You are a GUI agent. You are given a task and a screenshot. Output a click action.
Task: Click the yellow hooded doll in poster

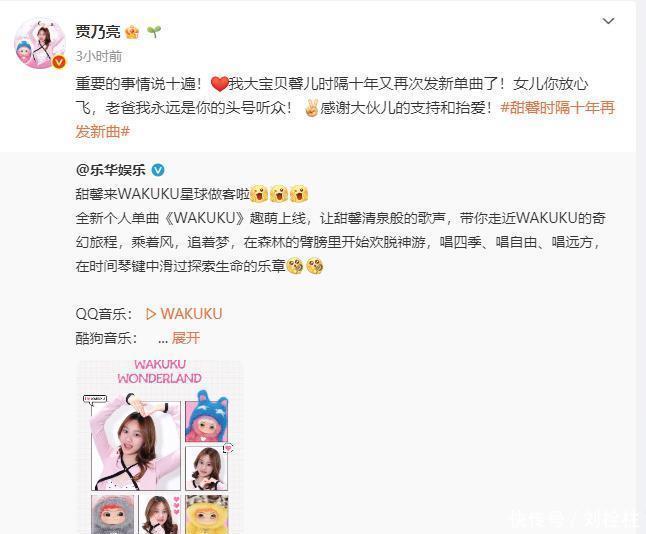tap(206, 514)
